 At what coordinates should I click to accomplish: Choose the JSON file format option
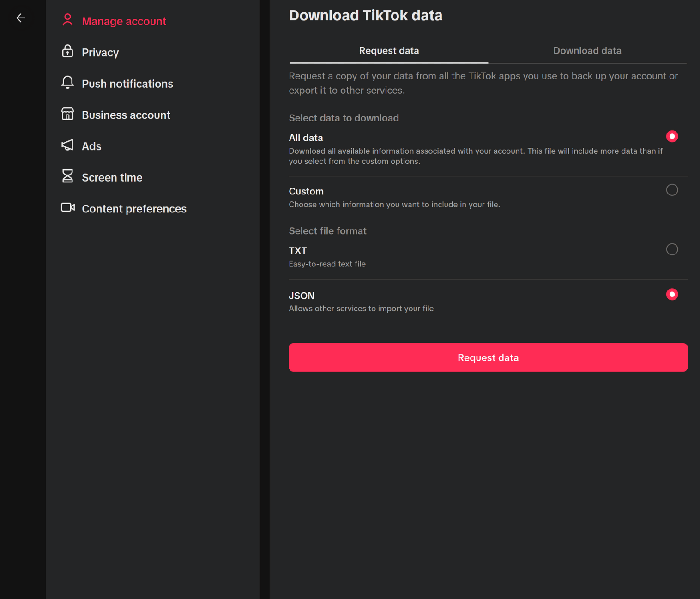[x=671, y=294]
